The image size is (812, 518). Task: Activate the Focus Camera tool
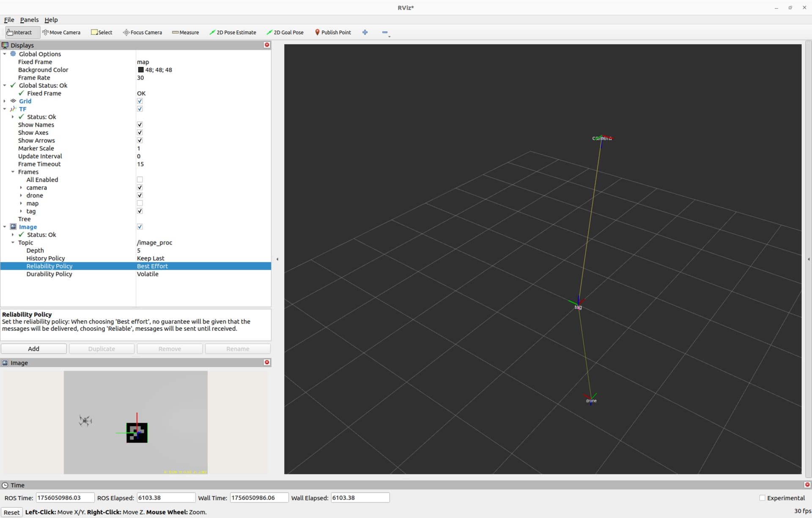point(143,32)
